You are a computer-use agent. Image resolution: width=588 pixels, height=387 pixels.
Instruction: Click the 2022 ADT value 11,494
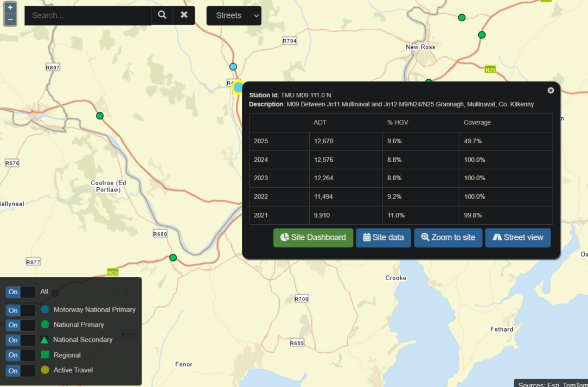tap(323, 196)
